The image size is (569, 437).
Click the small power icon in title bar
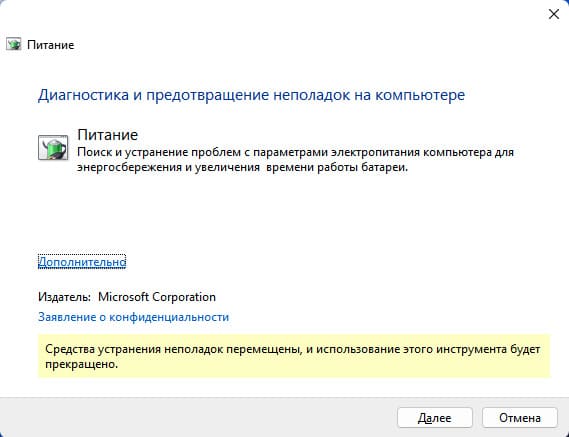pyautogui.click(x=13, y=45)
